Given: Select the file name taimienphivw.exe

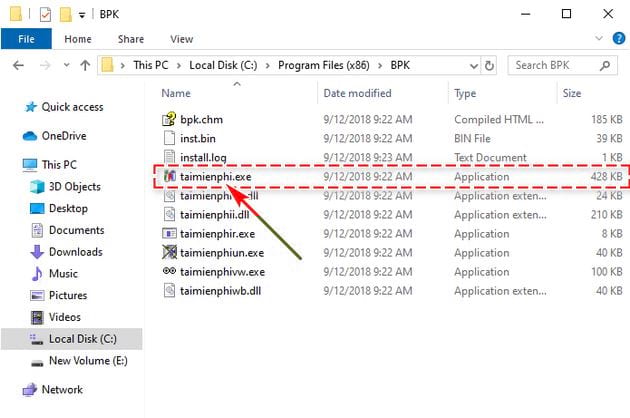Looking at the screenshot, I should (223, 272).
